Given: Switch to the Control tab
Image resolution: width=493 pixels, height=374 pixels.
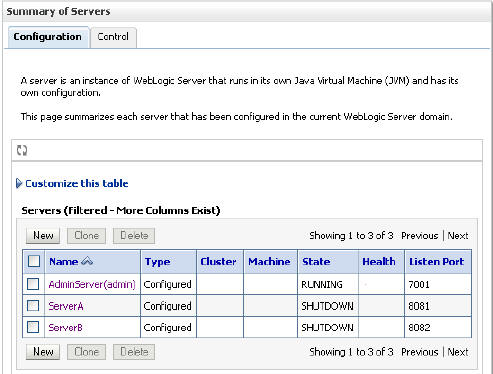Looking at the screenshot, I should [x=113, y=37].
